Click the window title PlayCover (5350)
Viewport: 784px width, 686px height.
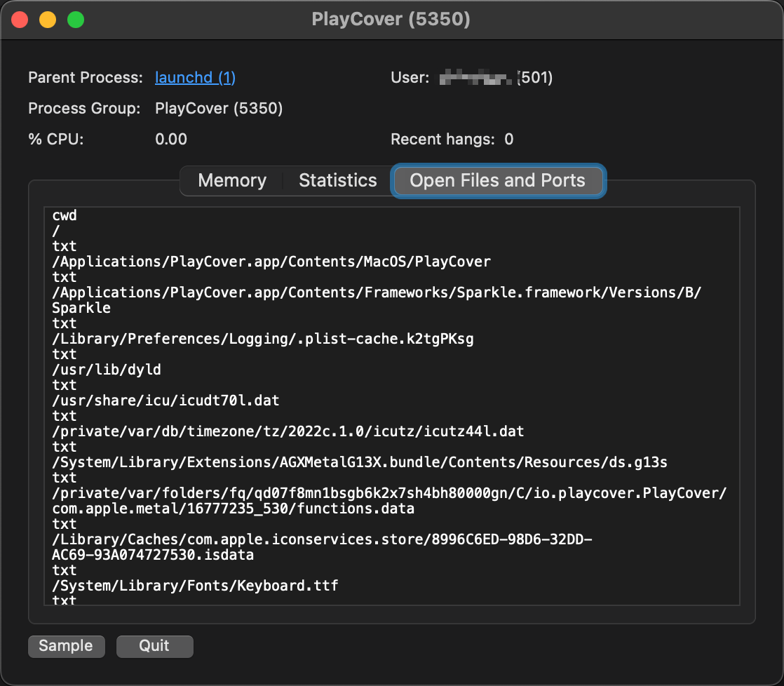click(391, 20)
